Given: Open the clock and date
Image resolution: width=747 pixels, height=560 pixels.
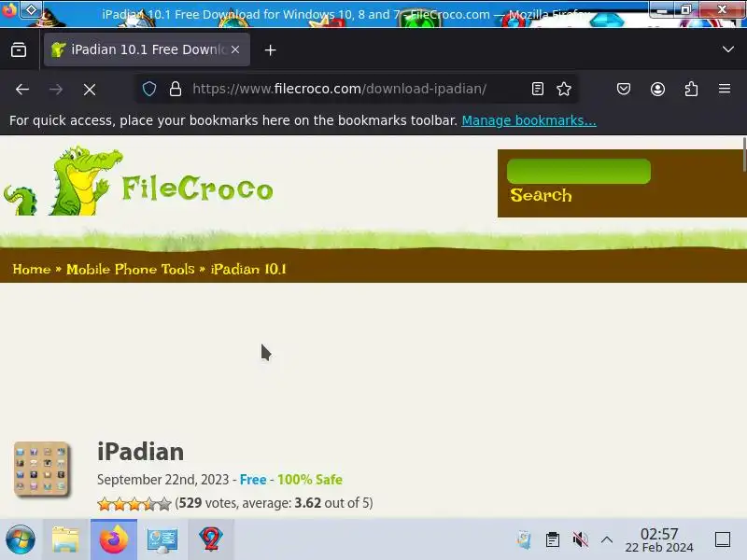Looking at the screenshot, I should point(659,539).
